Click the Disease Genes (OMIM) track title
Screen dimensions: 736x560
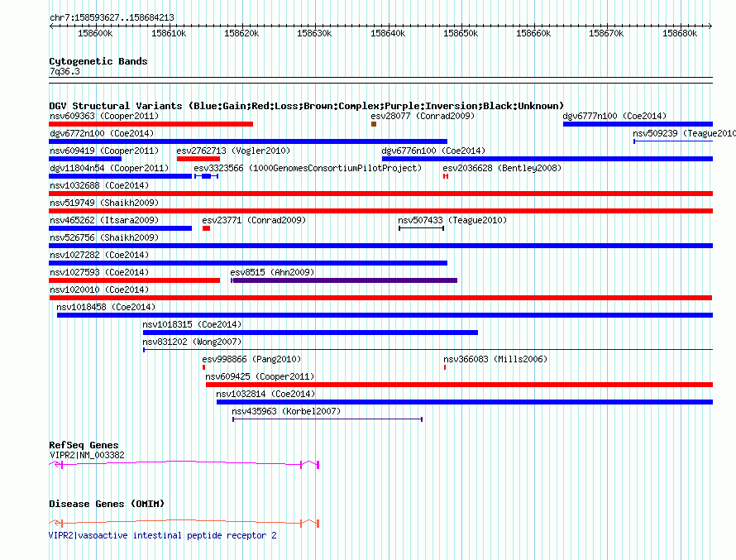(x=107, y=504)
